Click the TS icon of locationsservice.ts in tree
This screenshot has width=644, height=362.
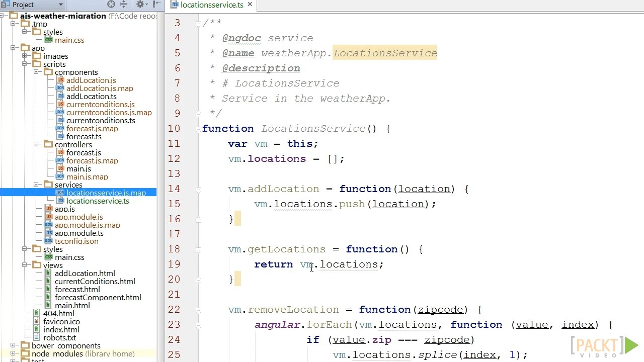pyautogui.click(x=60, y=201)
